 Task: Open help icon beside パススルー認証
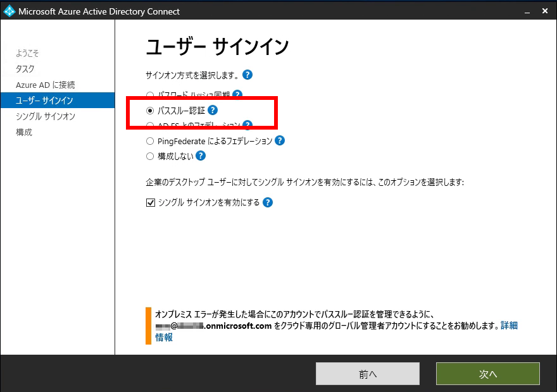point(213,110)
